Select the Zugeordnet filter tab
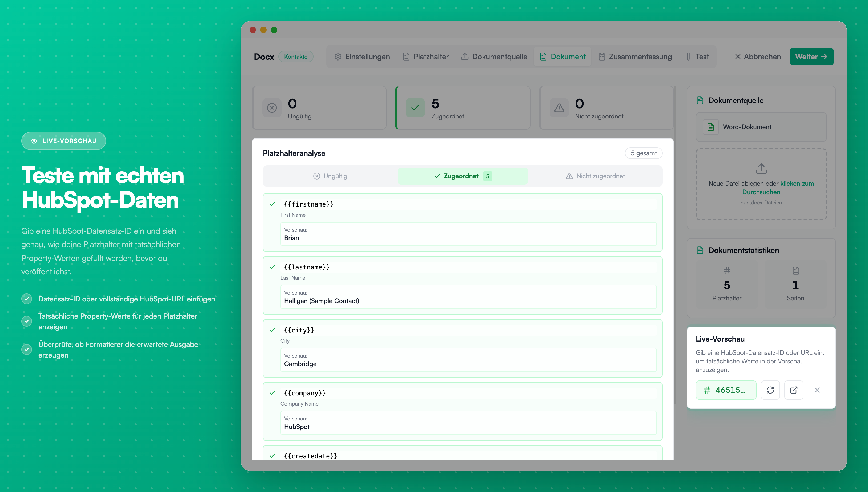 463,176
